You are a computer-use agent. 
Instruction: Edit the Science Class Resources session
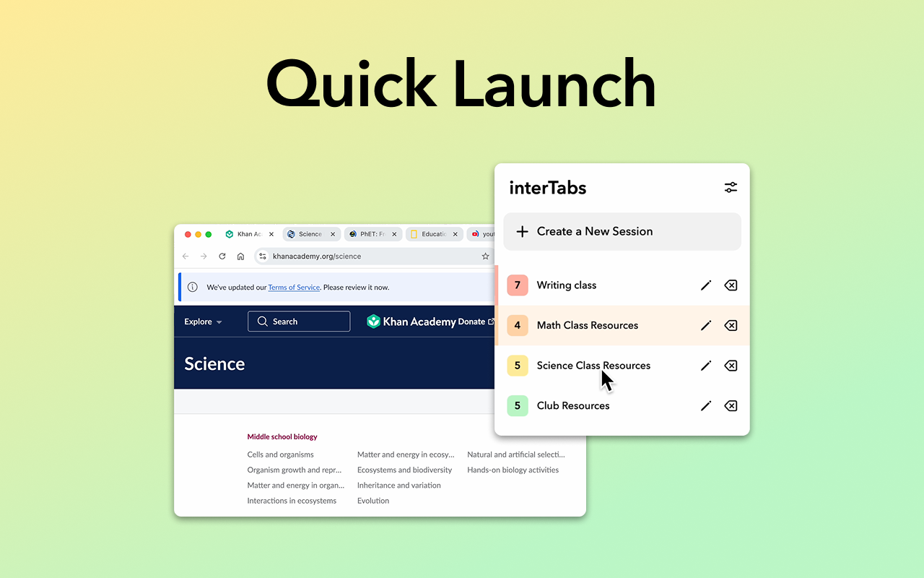coord(706,366)
